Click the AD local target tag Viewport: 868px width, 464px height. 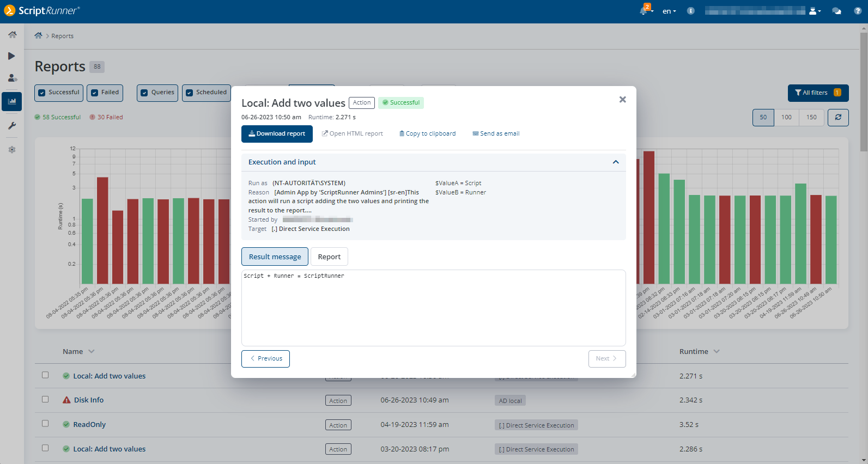[x=510, y=401]
